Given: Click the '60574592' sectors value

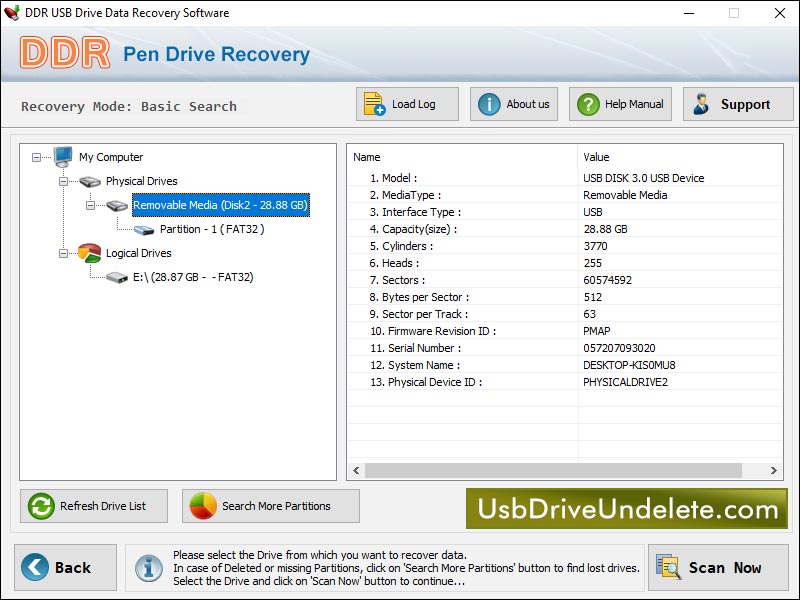Looking at the screenshot, I should (x=608, y=280).
